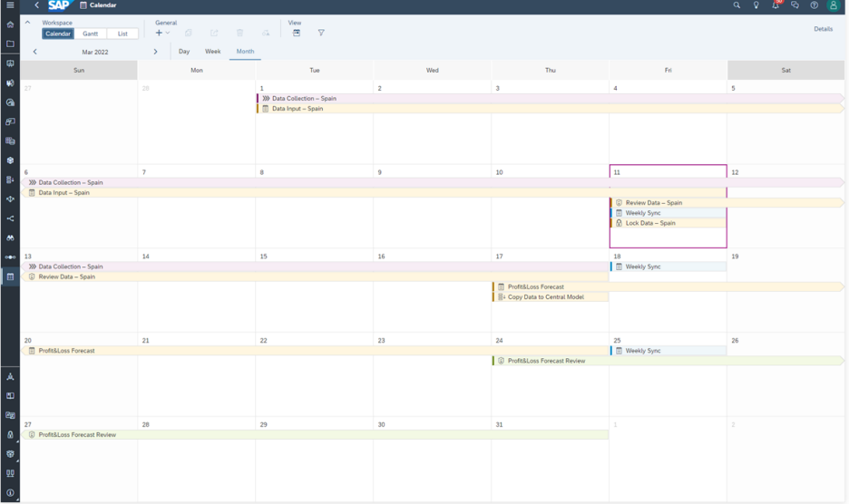Click the delete trash icon in General
Screen dimensions: 849x504
239,33
